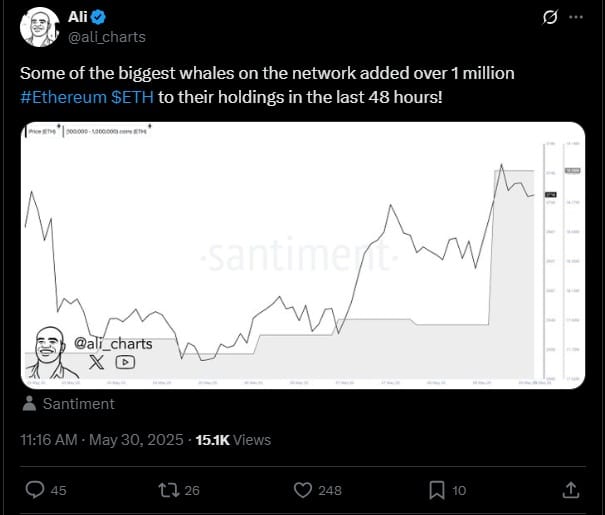Screen dimensions: 605x515
Task: Open the tagged Santiment account label
Action: pyautogui.click(x=79, y=404)
